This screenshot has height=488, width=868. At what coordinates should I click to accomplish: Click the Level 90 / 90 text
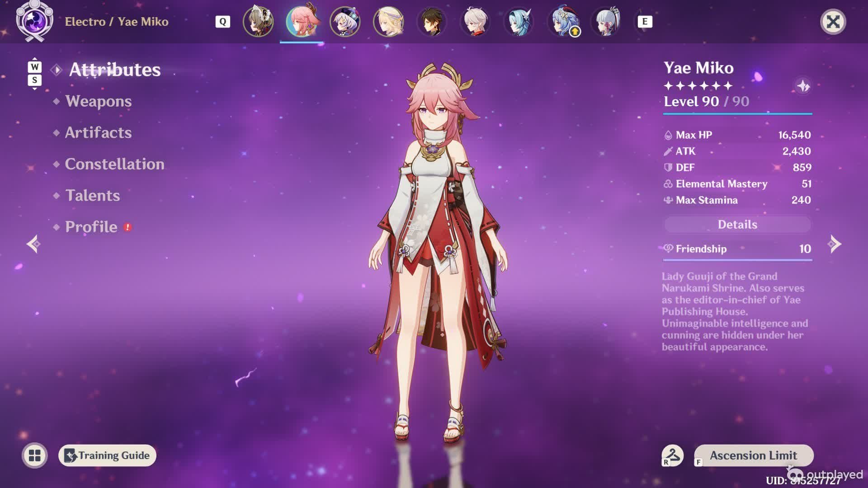click(706, 101)
